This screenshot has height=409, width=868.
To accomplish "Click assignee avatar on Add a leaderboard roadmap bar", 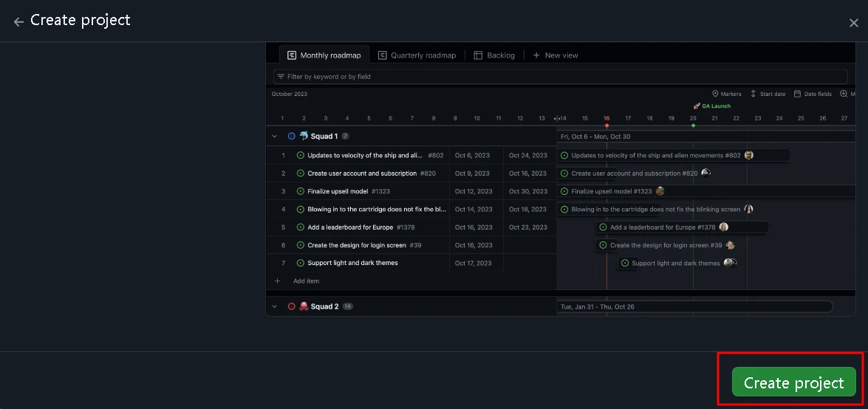I will pyautogui.click(x=723, y=227).
